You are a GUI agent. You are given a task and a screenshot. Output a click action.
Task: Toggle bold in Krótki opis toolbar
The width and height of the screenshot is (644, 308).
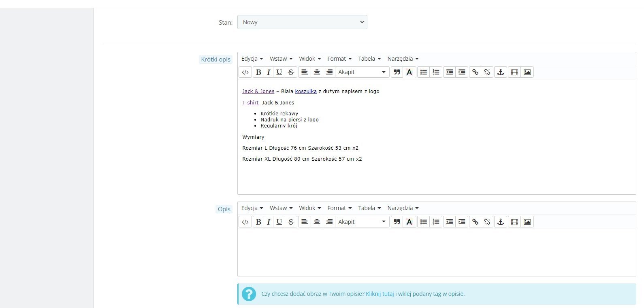coord(258,72)
